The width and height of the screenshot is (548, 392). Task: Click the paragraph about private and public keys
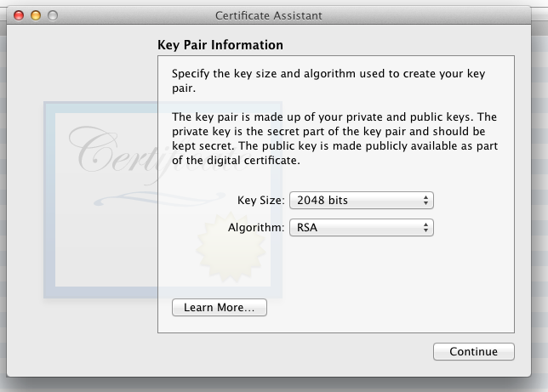click(x=334, y=139)
